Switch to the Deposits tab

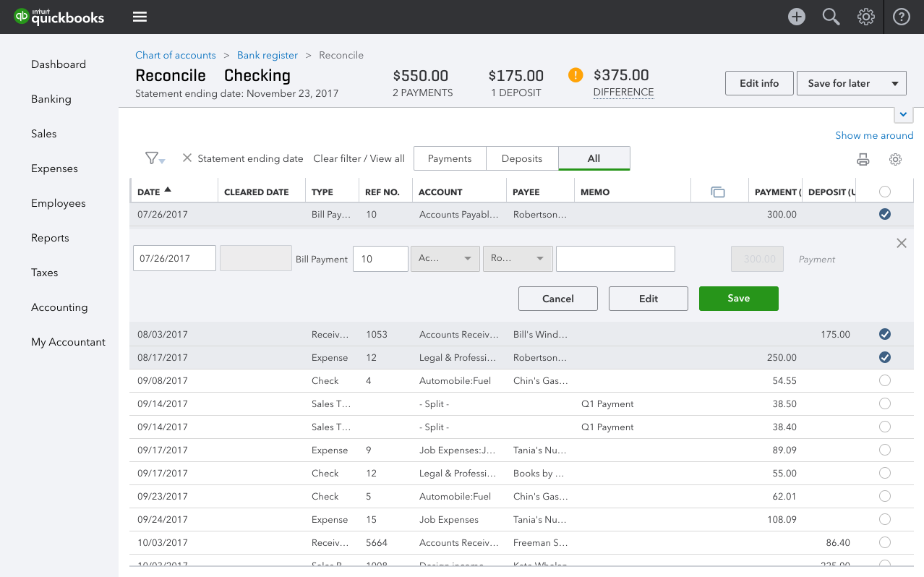point(522,158)
